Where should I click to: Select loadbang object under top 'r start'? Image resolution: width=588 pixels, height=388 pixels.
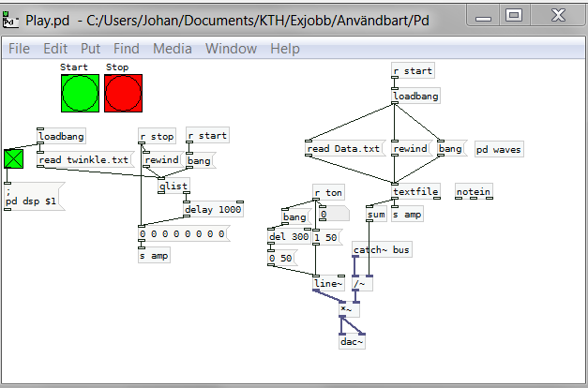pyautogui.click(x=415, y=96)
